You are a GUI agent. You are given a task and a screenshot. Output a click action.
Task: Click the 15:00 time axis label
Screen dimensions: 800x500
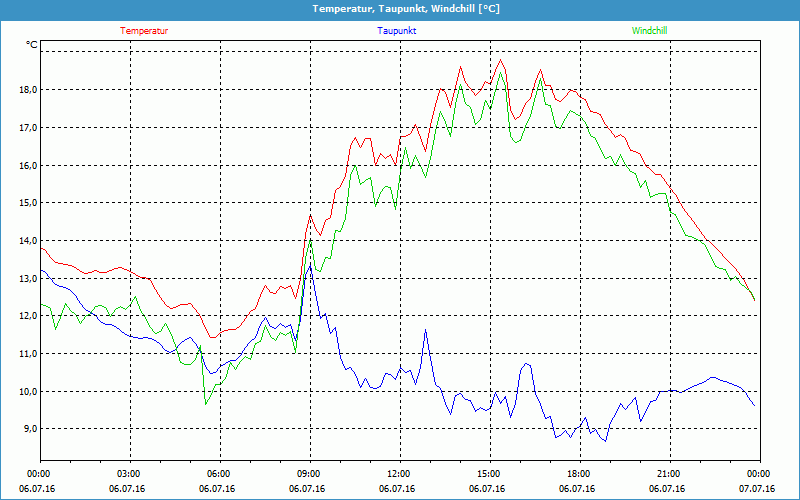pyautogui.click(x=490, y=474)
